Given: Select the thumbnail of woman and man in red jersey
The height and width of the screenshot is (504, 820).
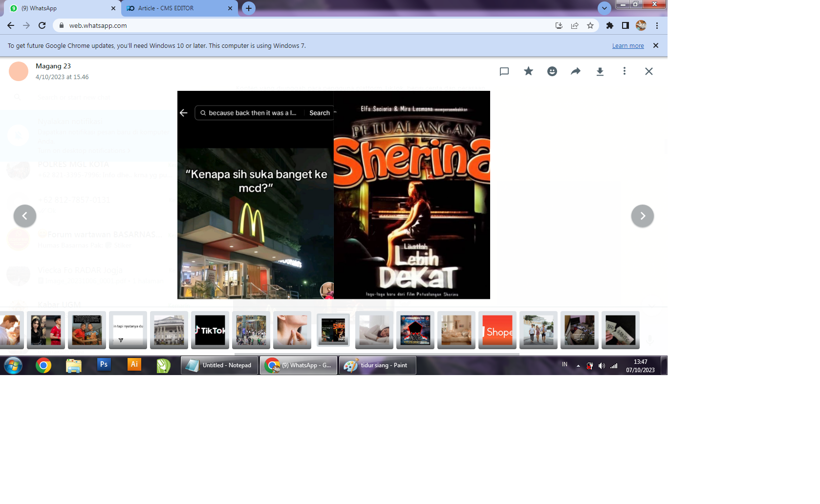Looking at the screenshot, I should click(46, 330).
